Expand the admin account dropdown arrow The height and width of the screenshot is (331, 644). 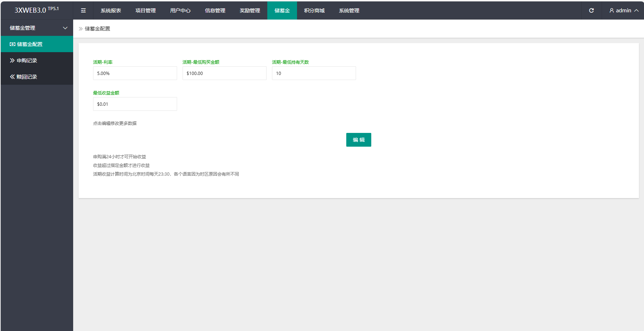click(636, 11)
